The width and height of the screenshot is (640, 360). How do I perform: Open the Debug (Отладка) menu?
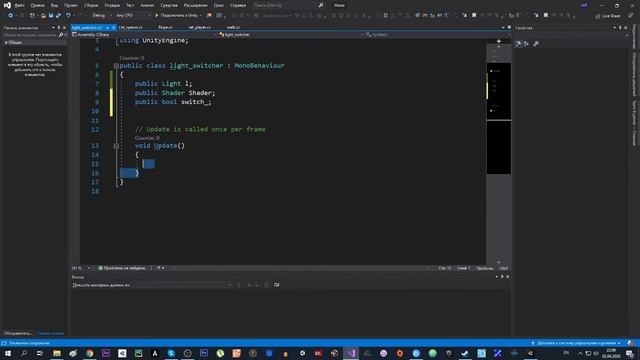(x=112, y=5)
